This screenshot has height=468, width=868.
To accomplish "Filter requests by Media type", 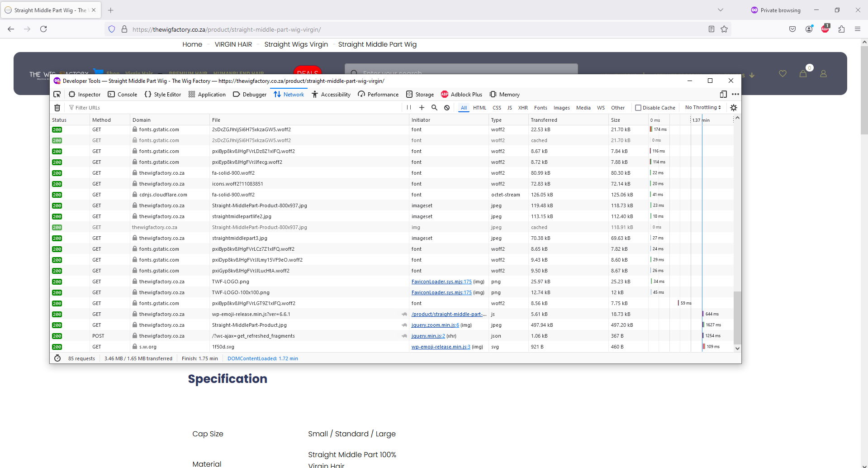I will [x=583, y=108].
